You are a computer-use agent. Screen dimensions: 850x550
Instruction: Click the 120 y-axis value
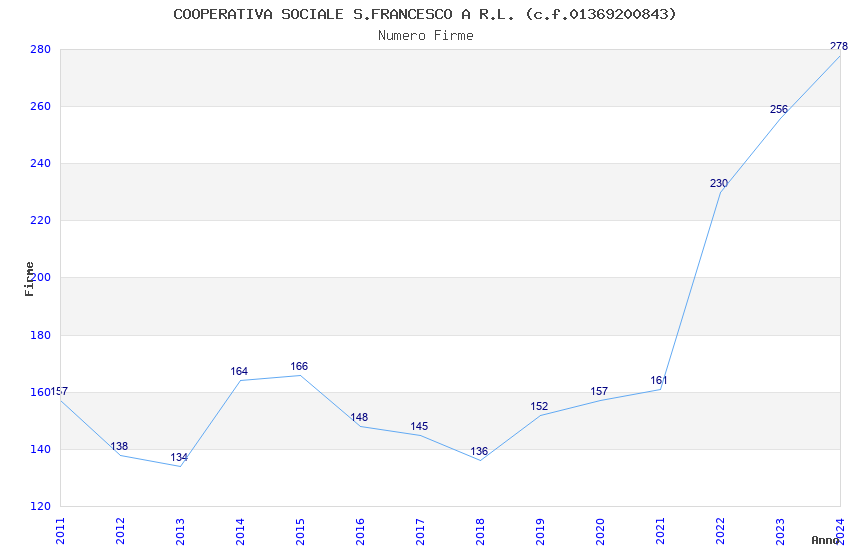40,506
